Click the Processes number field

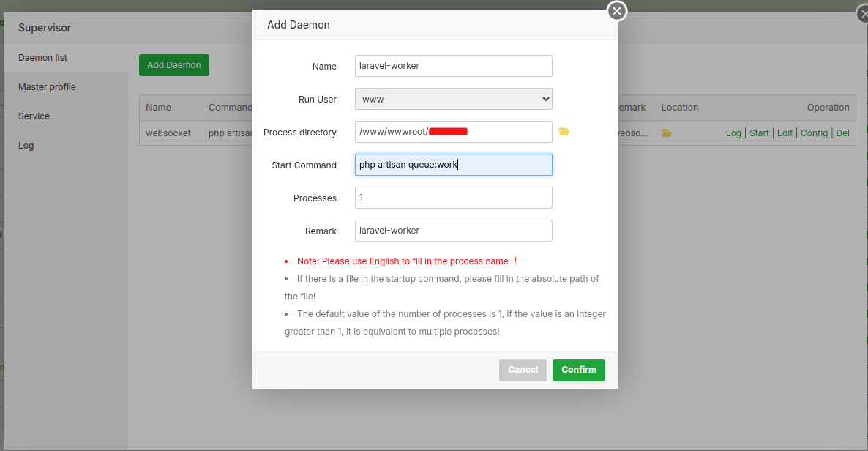point(453,198)
